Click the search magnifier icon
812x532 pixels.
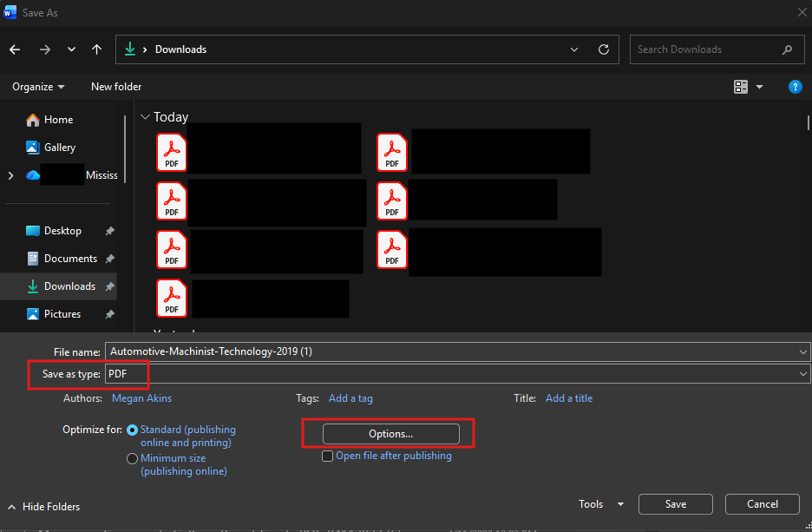pos(787,49)
